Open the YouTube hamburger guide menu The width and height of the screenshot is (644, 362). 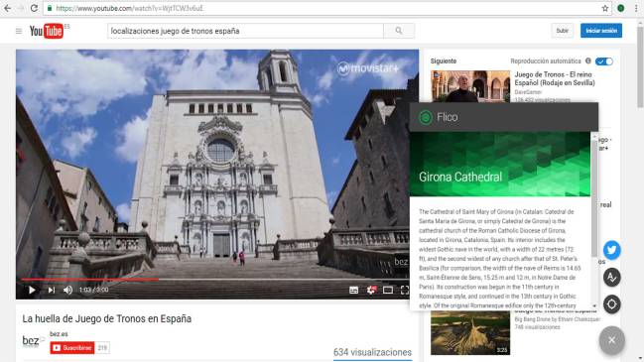pyautogui.click(x=19, y=31)
